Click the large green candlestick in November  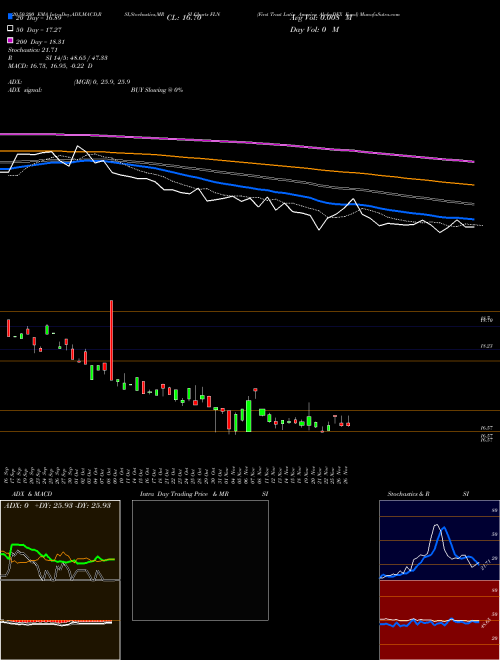(x=249, y=415)
